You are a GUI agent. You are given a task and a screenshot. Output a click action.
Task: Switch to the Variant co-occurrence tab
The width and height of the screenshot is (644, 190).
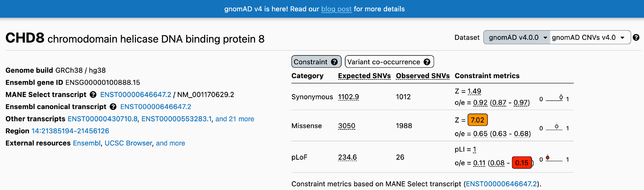[384, 62]
